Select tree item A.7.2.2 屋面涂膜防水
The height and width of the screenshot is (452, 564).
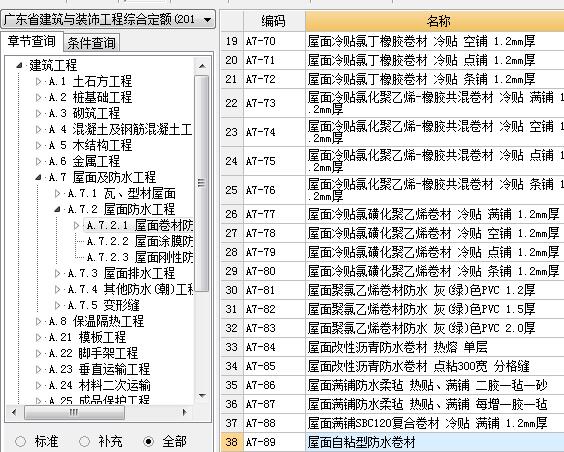[x=140, y=241]
